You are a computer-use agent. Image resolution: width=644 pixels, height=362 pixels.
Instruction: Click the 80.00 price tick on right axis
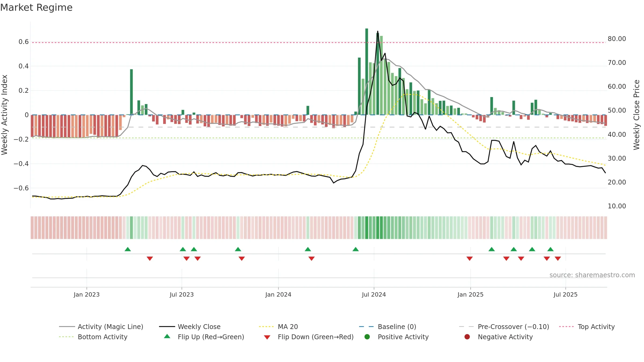[617, 39]
